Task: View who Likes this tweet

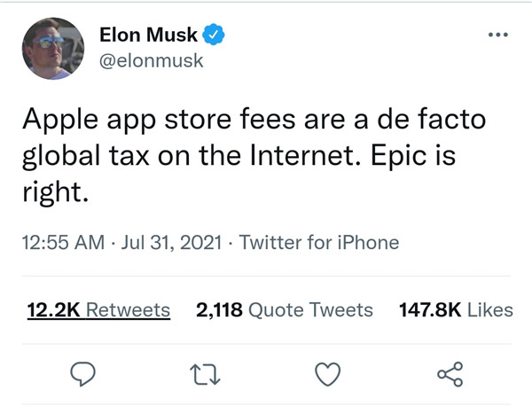Action: 489,309
